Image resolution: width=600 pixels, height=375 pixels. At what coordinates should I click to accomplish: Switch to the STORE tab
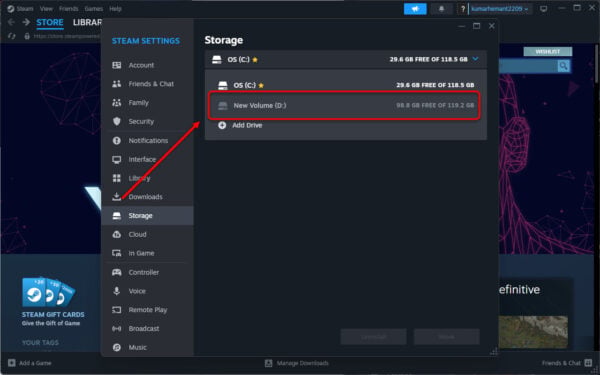pos(50,22)
